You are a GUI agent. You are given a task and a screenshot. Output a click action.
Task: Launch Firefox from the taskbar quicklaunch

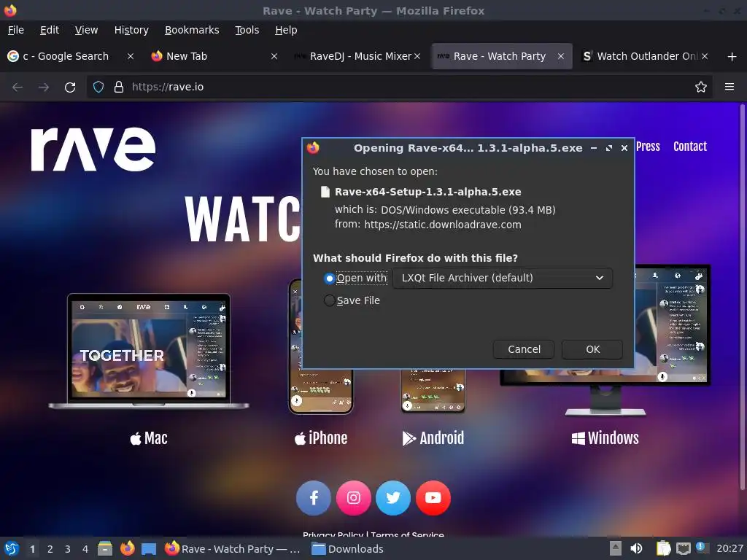click(x=127, y=548)
